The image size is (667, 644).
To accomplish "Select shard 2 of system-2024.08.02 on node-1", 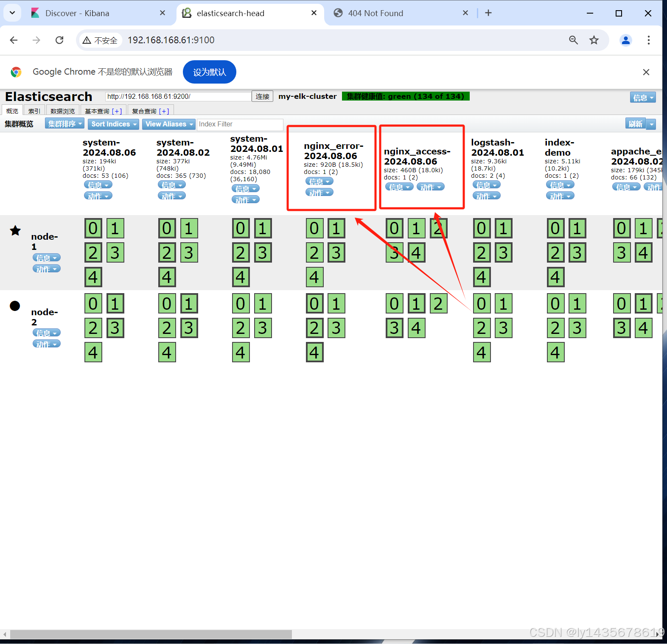I will click(x=167, y=253).
